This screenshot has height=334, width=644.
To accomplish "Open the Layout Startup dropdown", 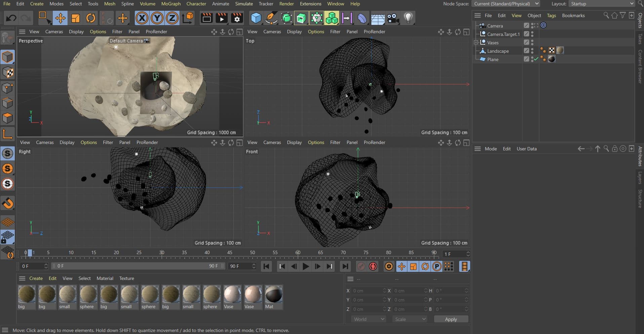I will pyautogui.click(x=602, y=4).
